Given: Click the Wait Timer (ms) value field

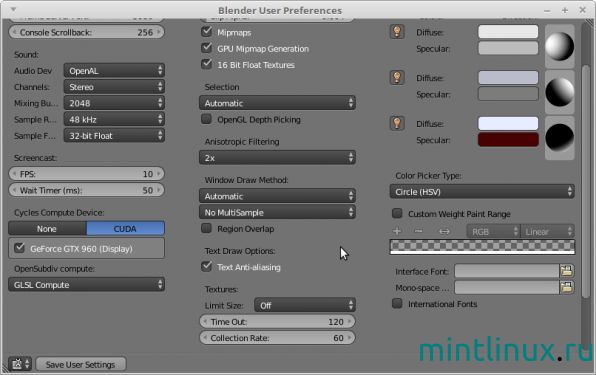Looking at the screenshot, I should pyautogui.click(x=87, y=190).
